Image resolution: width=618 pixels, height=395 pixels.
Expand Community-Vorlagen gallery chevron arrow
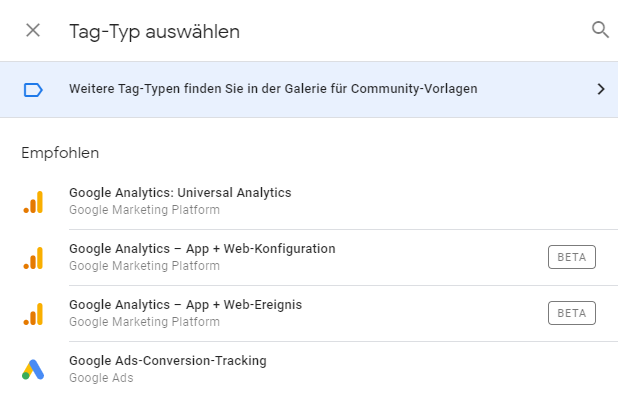pos(601,89)
